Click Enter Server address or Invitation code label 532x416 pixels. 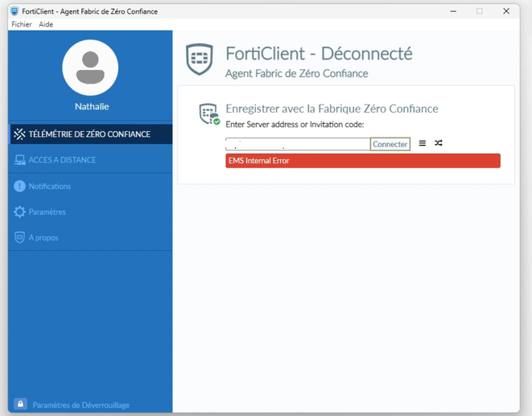[295, 125]
